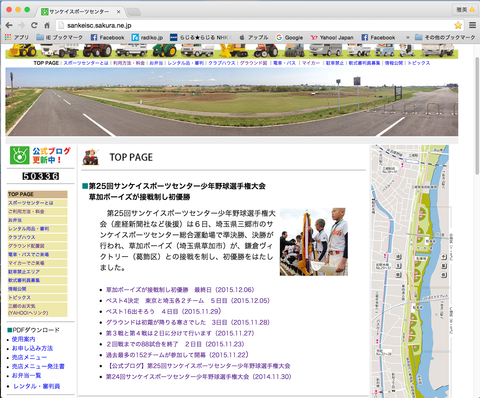Open the 【公式ブログ】第25回 tournament link
Viewport: 480px width, 398px height.
(198, 366)
